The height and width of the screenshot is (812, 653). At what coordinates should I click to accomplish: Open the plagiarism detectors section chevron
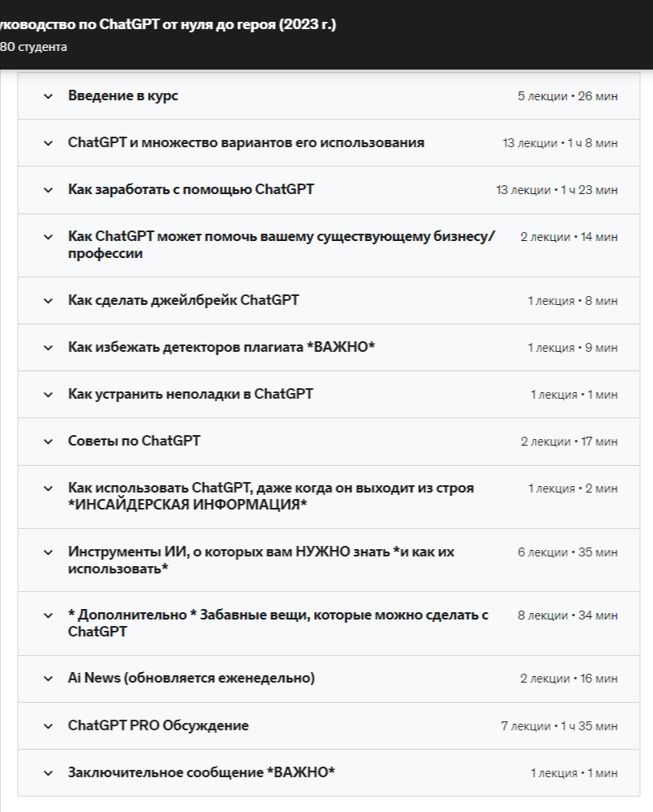[x=49, y=347]
